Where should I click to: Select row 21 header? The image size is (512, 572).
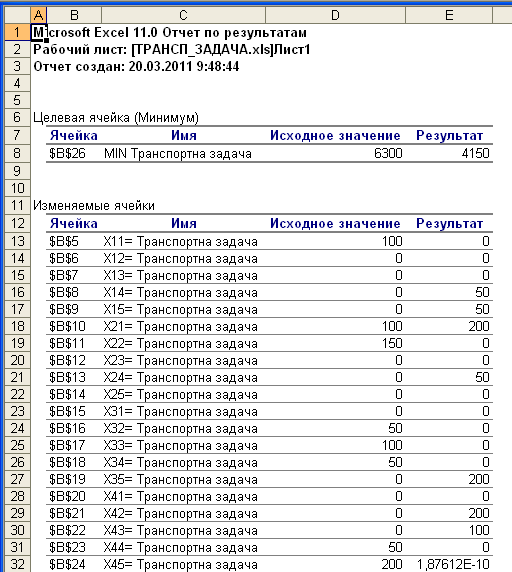tap(17, 377)
